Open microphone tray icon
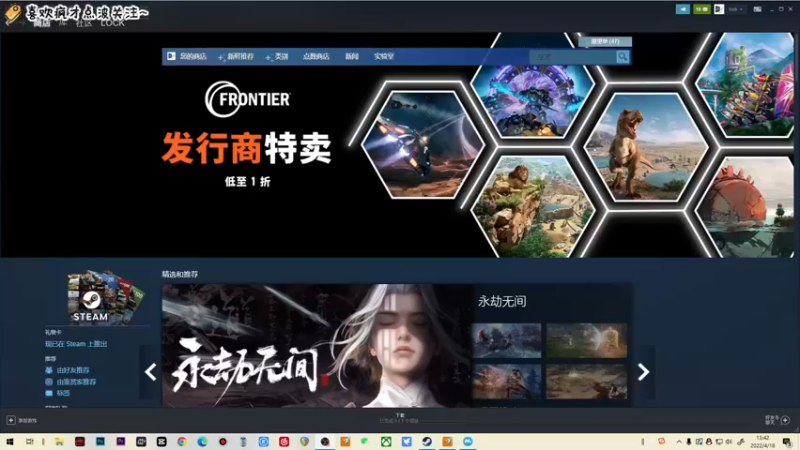The image size is (800, 450). [688, 442]
